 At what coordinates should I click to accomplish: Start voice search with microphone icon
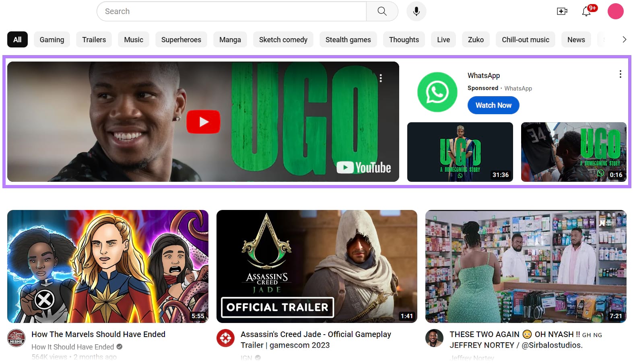pyautogui.click(x=416, y=11)
